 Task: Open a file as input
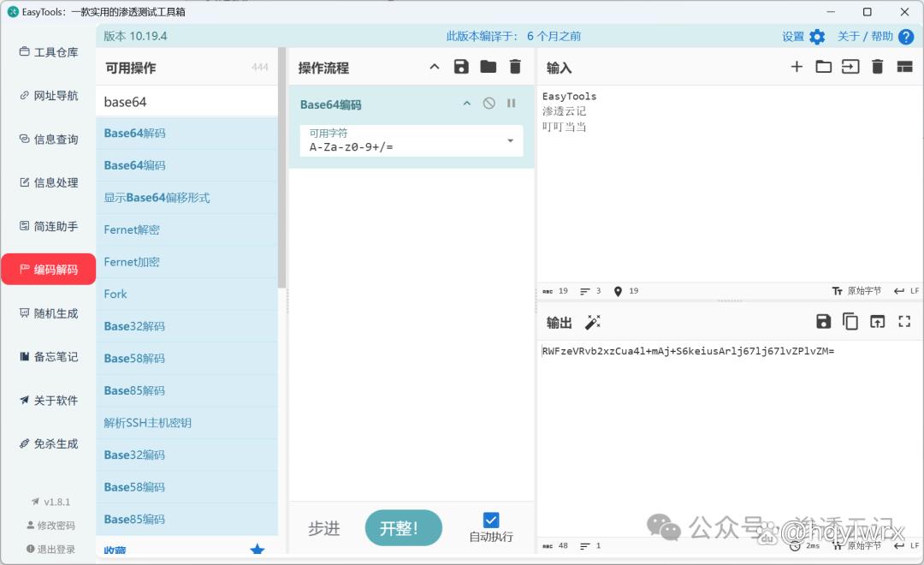850,67
